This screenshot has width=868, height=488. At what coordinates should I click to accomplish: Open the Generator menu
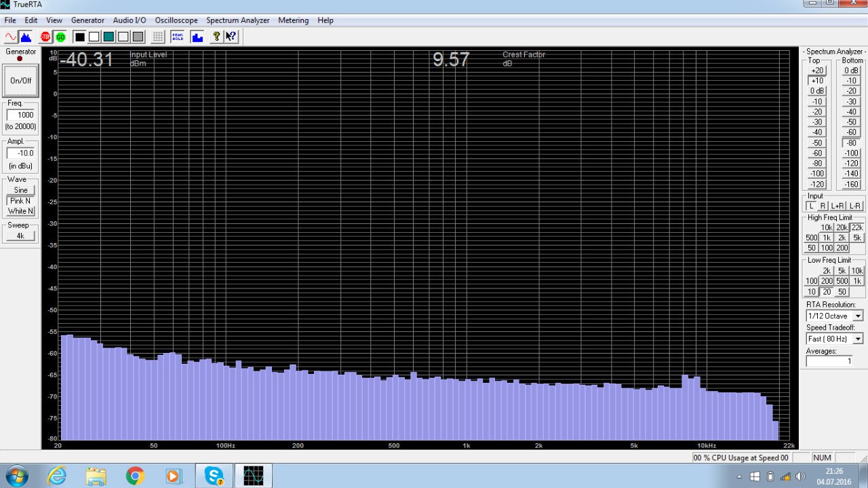click(88, 20)
